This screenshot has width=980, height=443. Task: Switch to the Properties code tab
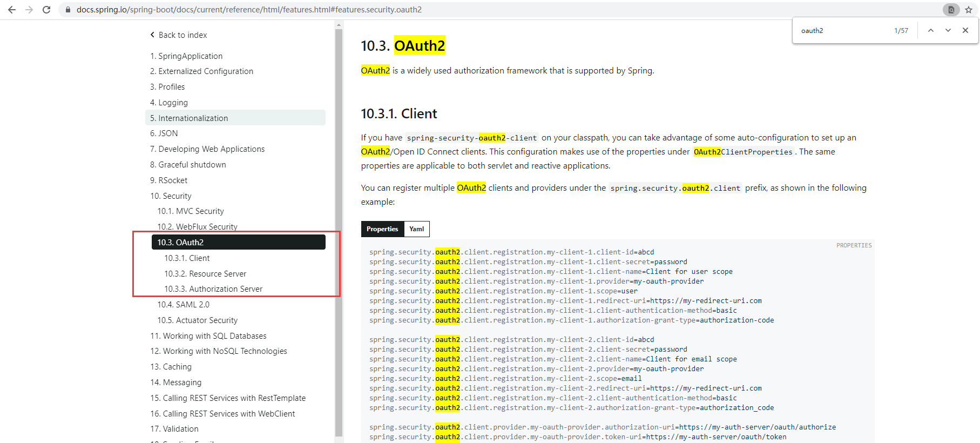(x=382, y=229)
